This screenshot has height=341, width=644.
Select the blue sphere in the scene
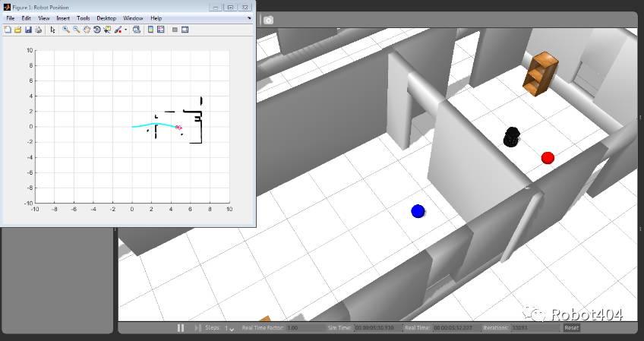418,211
